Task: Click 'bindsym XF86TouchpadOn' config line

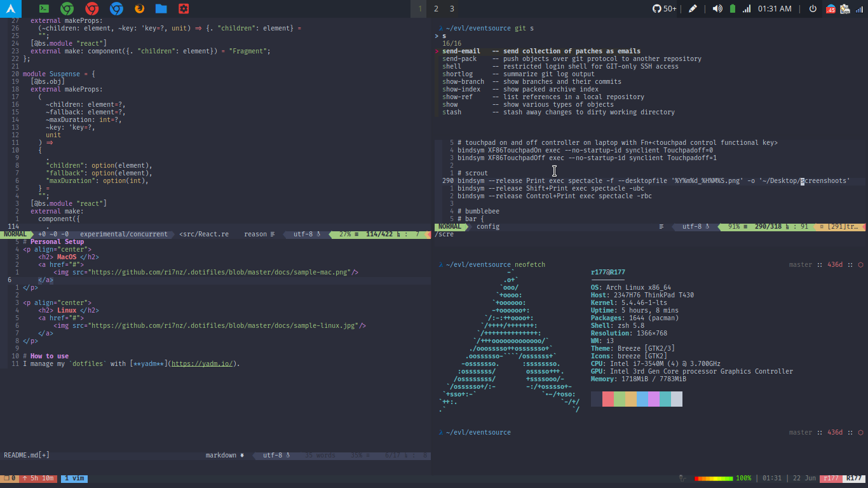Action: coord(585,150)
